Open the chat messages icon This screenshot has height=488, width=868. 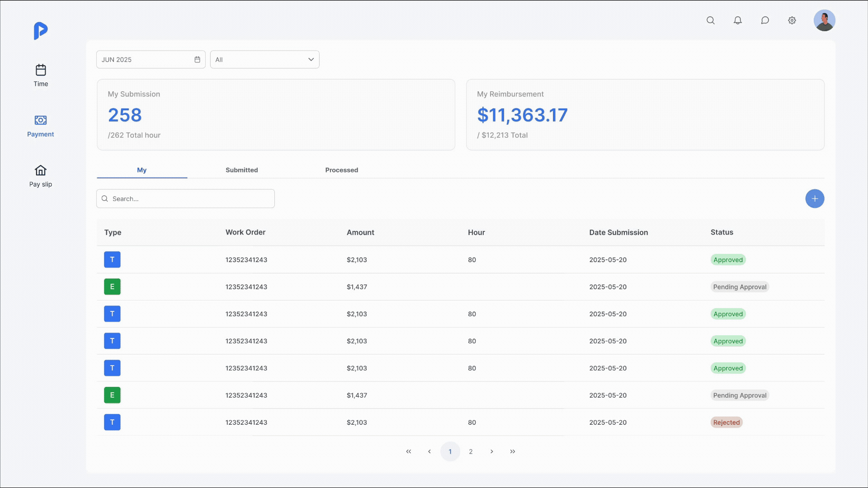(x=765, y=20)
